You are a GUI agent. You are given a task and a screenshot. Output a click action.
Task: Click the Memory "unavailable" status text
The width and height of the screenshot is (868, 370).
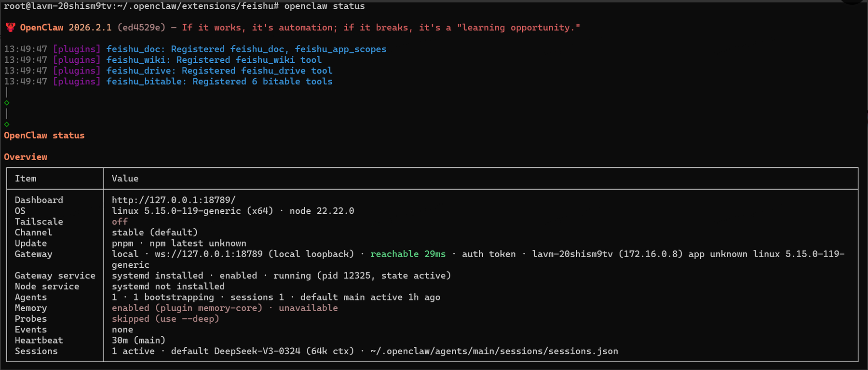[x=308, y=308]
